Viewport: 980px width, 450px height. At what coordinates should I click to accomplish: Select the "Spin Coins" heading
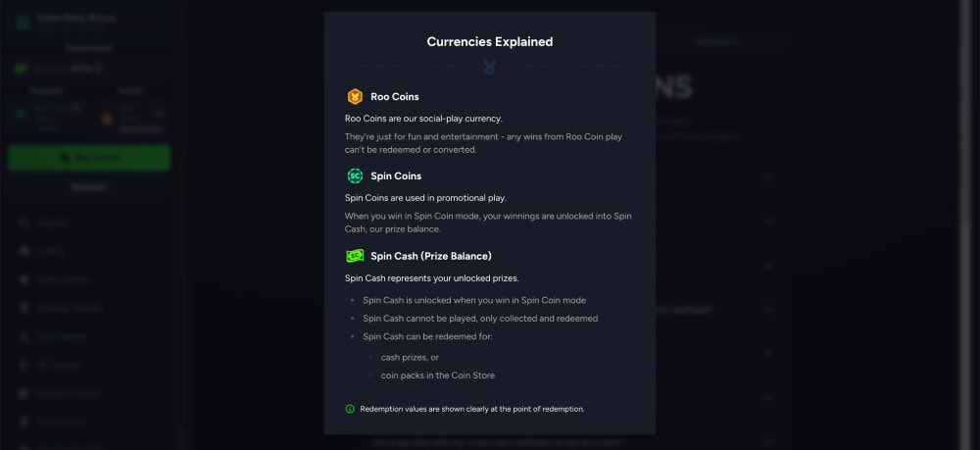pos(396,176)
